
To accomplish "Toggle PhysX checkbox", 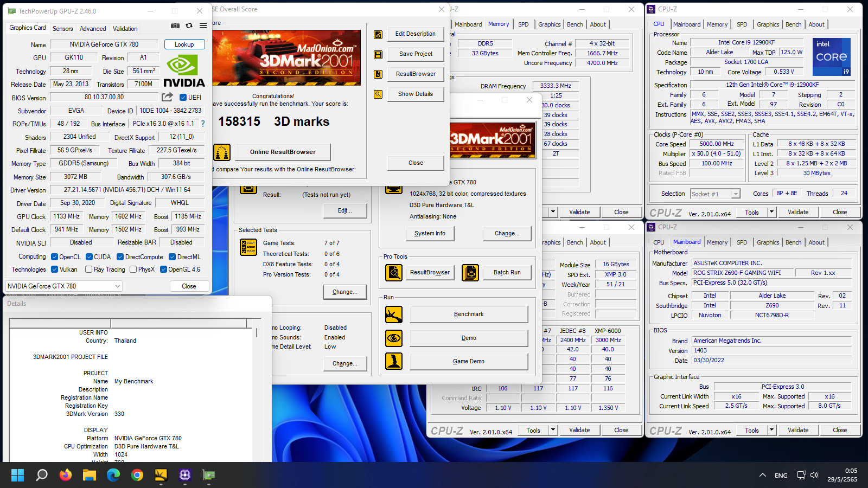I will click(133, 269).
